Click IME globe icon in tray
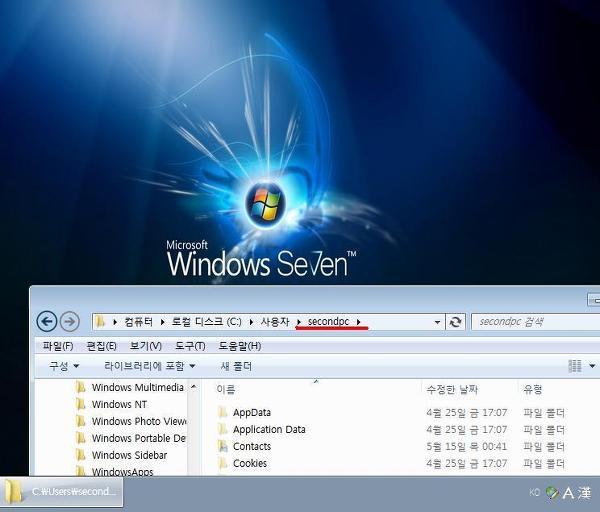 [552, 492]
